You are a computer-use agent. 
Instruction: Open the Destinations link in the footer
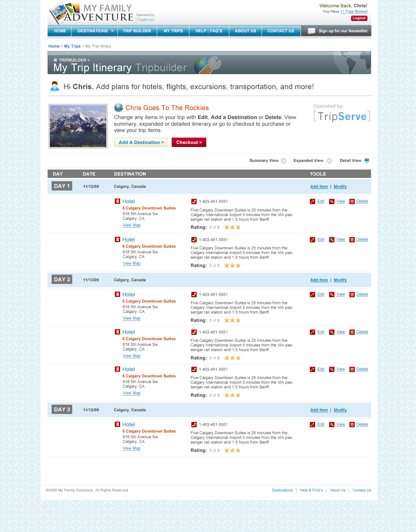[283, 490]
